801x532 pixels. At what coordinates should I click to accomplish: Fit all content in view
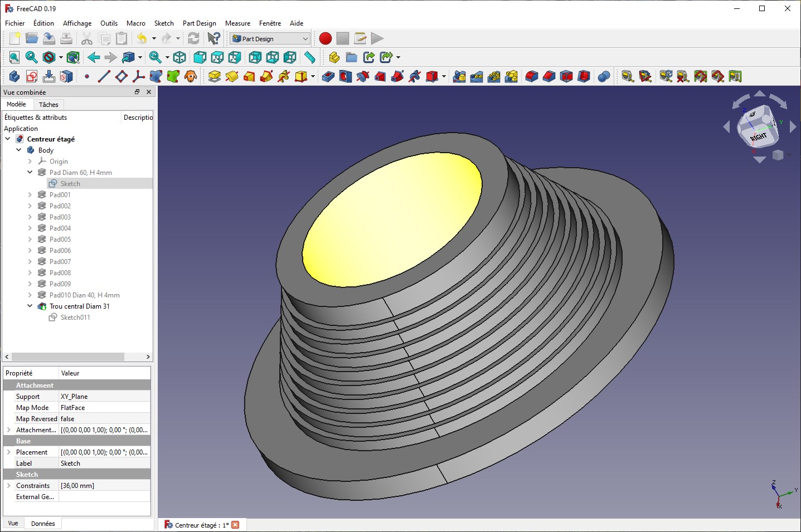pos(14,57)
